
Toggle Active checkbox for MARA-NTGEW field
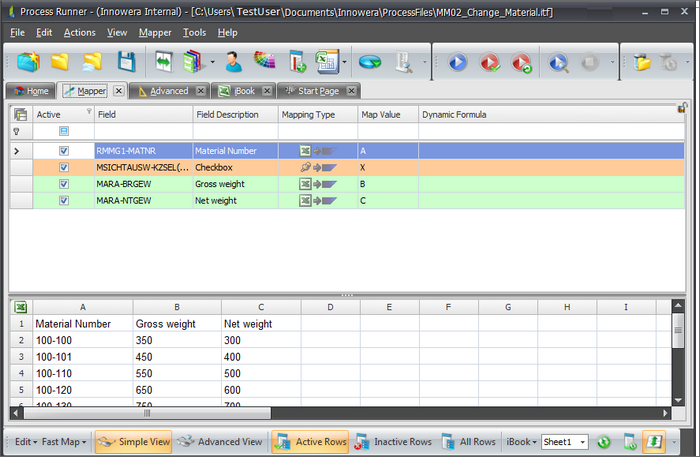(x=64, y=200)
